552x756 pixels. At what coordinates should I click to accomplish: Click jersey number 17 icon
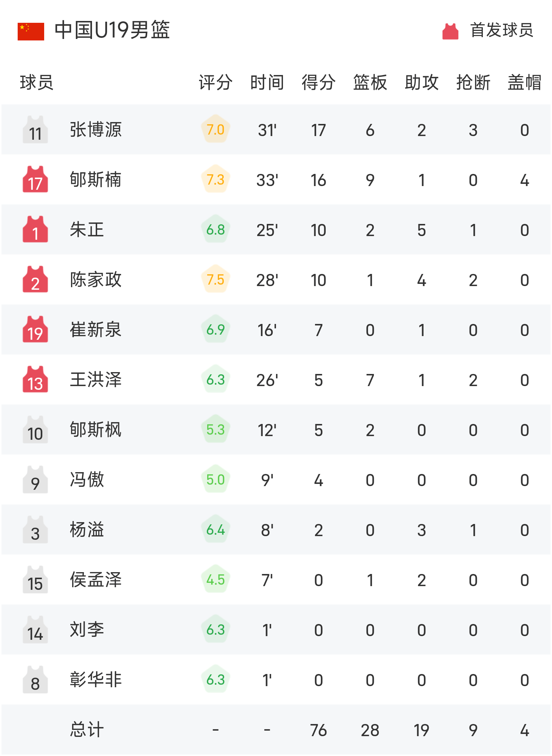pos(35,179)
